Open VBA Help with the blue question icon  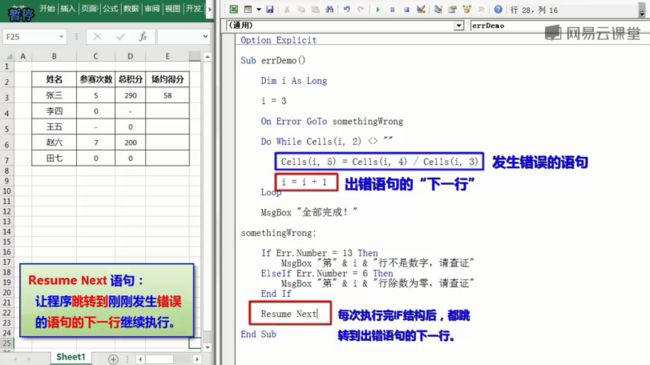[x=498, y=9]
